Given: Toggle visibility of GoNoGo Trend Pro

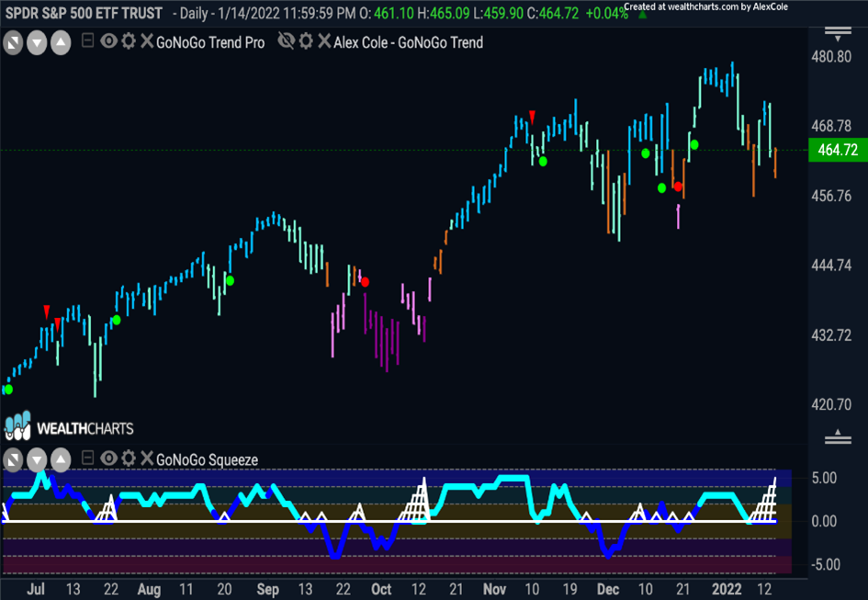Looking at the screenshot, I should [108, 40].
